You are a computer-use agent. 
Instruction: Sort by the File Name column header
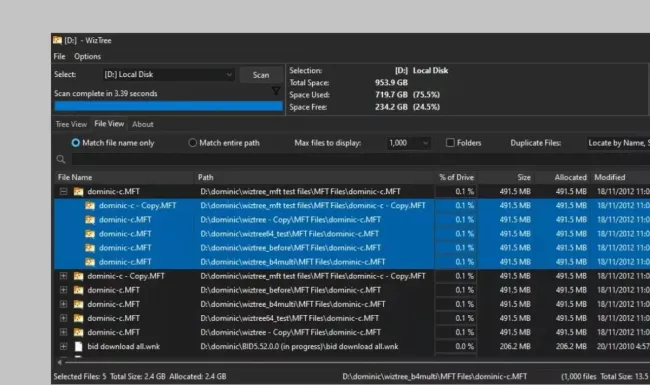point(124,177)
